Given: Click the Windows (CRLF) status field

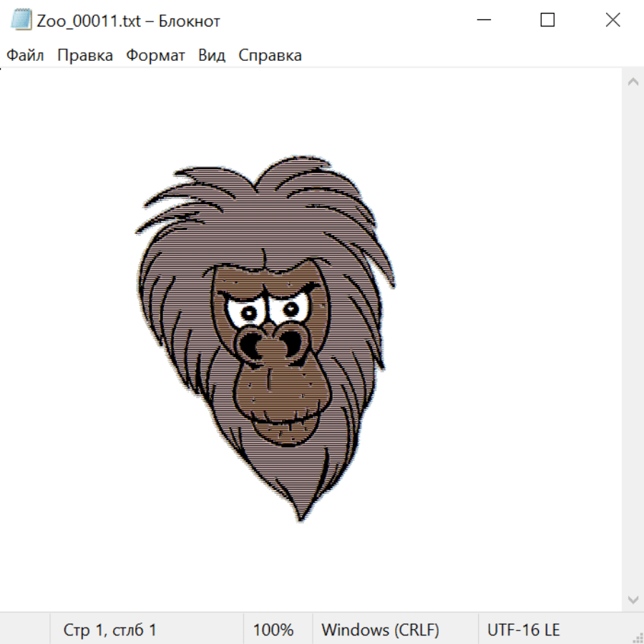Looking at the screenshot, I should [x=380, y=630].
